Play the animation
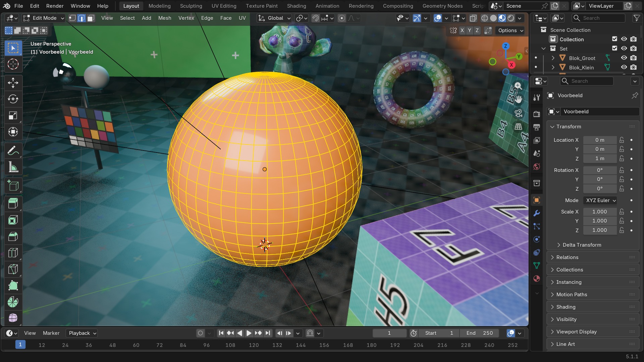The image size is (644, 362). pos(249,333)
